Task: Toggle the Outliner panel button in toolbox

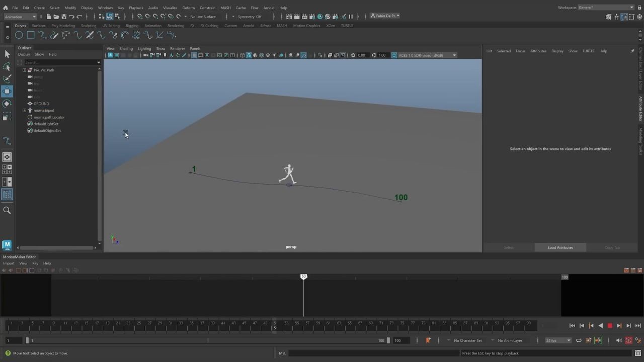Action: pyautogui.click(x=7, y=195)
